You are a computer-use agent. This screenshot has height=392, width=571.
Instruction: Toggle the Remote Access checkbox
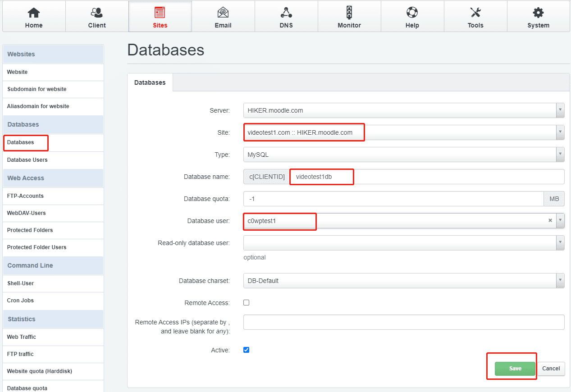point(247,302)
